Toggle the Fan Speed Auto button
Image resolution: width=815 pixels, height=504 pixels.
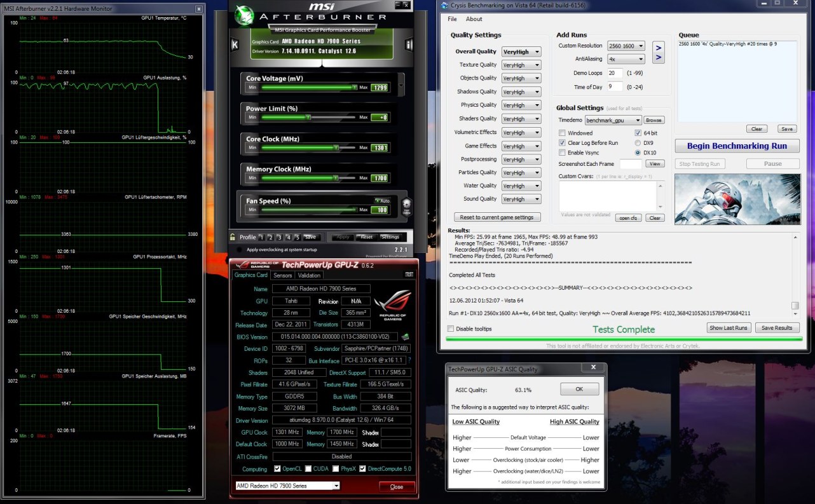tap(382, 200)
